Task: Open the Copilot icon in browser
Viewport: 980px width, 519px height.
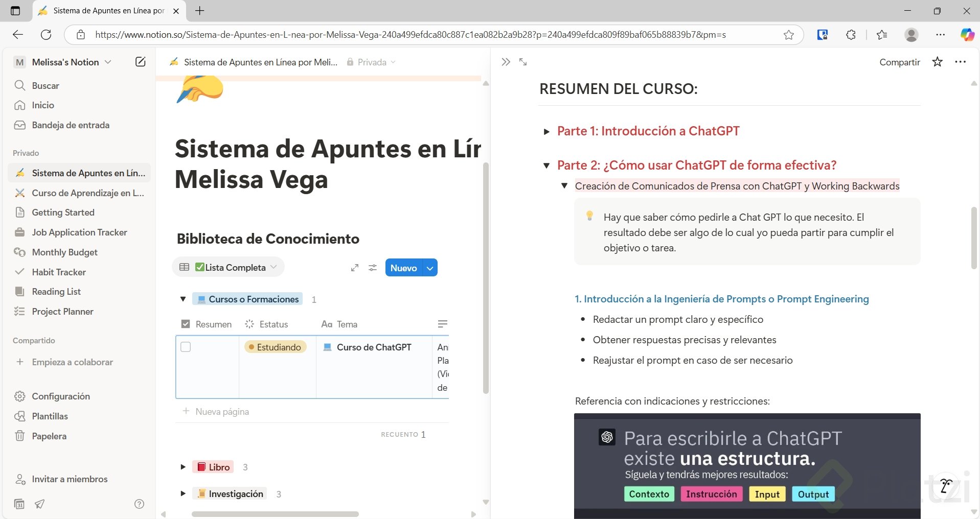Action: [967, 35]
